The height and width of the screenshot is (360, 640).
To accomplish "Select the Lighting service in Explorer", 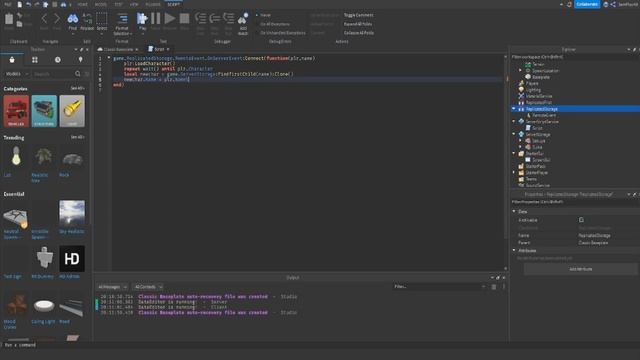I will pos(533,90).
